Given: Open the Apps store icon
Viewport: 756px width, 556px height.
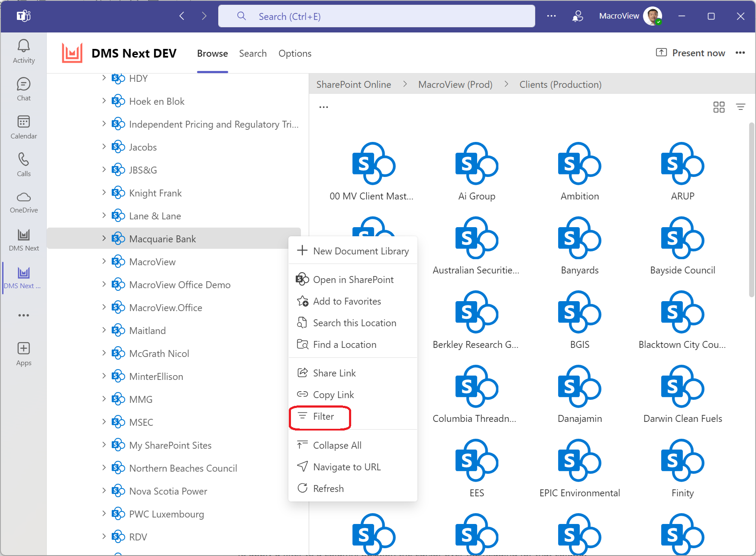Looking at the screenshot, I should tap(24, 354).
